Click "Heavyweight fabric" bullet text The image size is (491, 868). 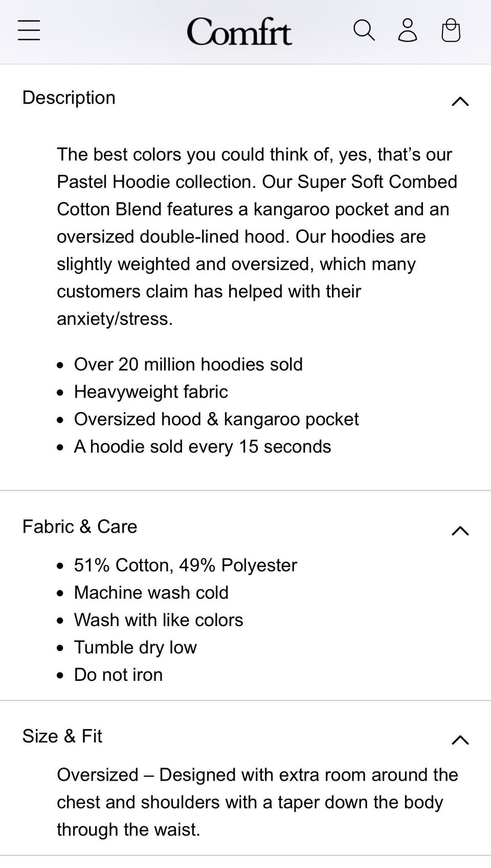(151, 392)
